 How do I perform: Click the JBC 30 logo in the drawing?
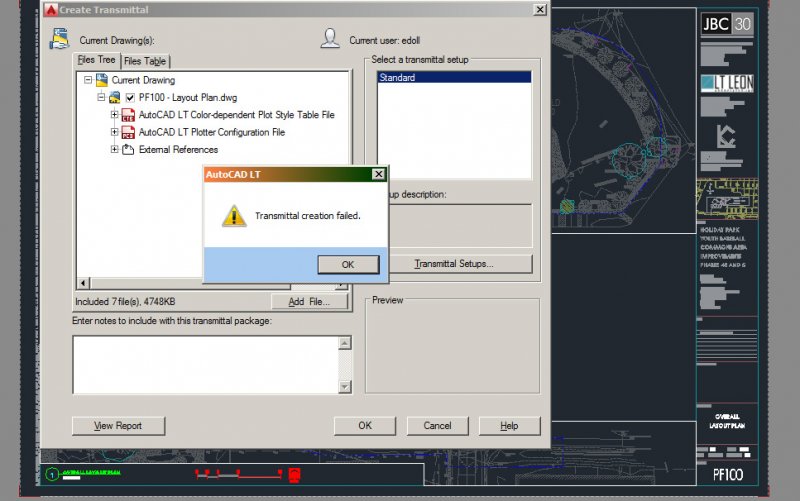click(x=727, y=24)
